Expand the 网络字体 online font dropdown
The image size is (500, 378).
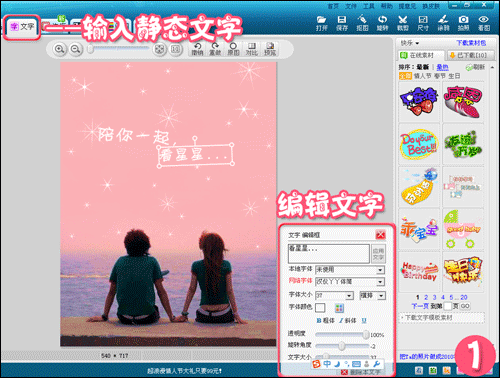[380, 282]
